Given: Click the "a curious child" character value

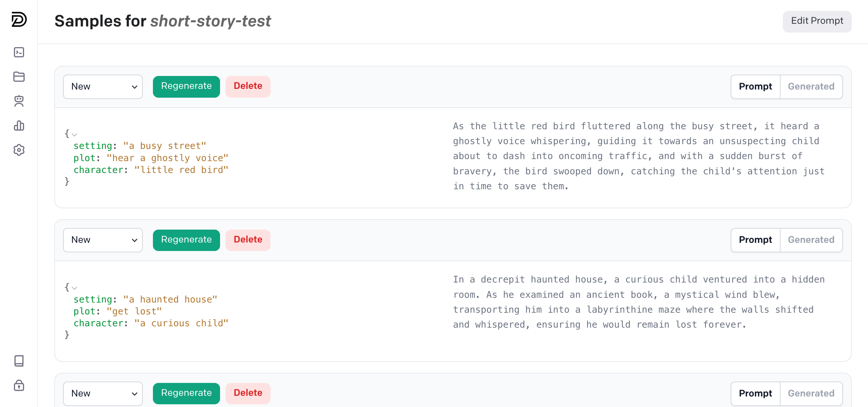Looking at the screenshot, I should pyautogui.click(x=181, y=323).
